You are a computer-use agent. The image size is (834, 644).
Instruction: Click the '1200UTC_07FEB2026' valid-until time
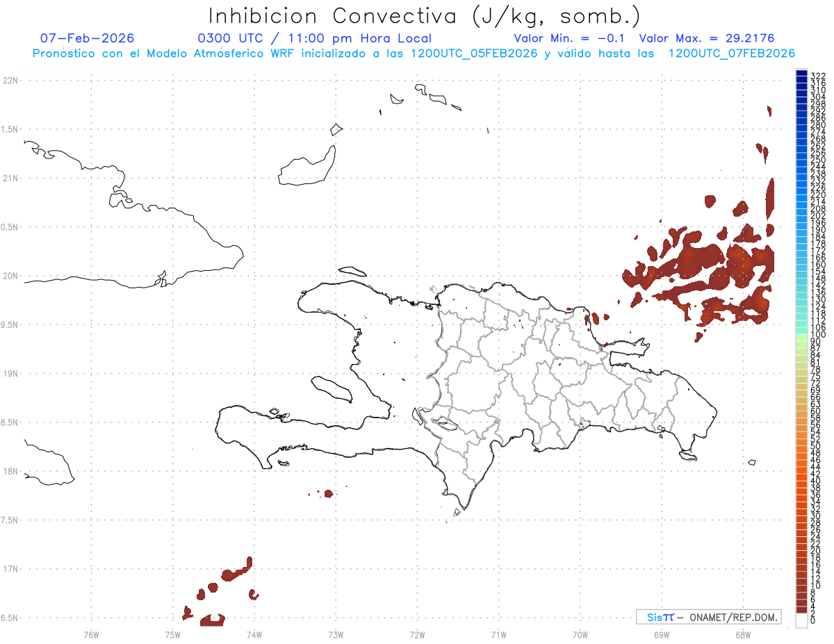pos(732,53)
